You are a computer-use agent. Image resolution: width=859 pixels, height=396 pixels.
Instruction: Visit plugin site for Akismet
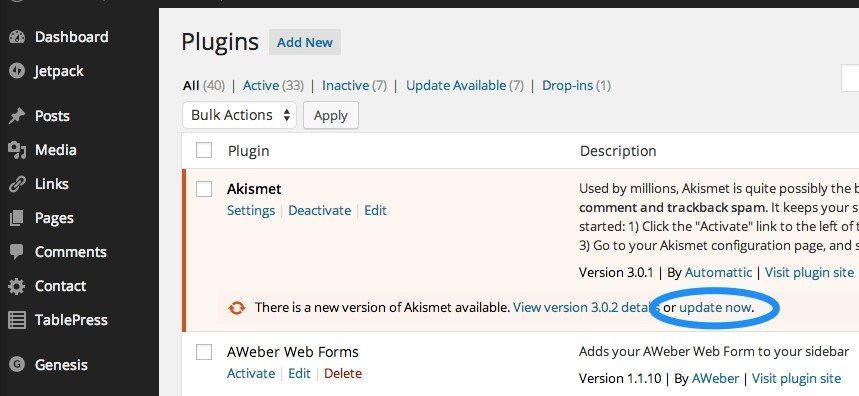809,272
